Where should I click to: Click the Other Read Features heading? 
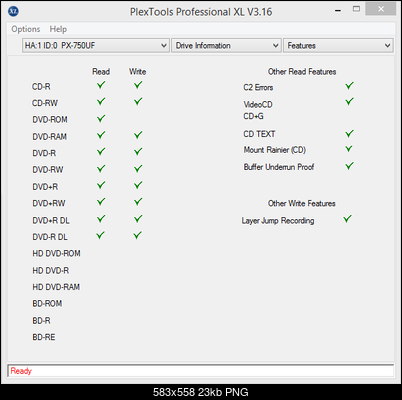302,72
